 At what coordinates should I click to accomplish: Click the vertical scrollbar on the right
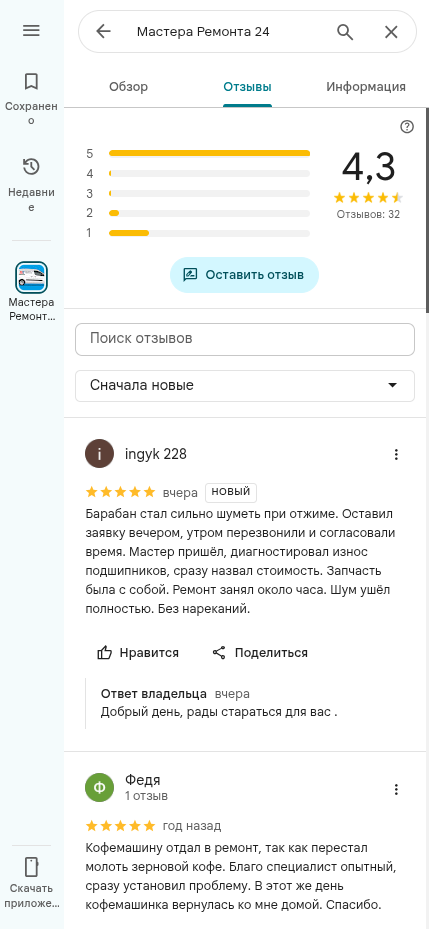click(427, 210)
